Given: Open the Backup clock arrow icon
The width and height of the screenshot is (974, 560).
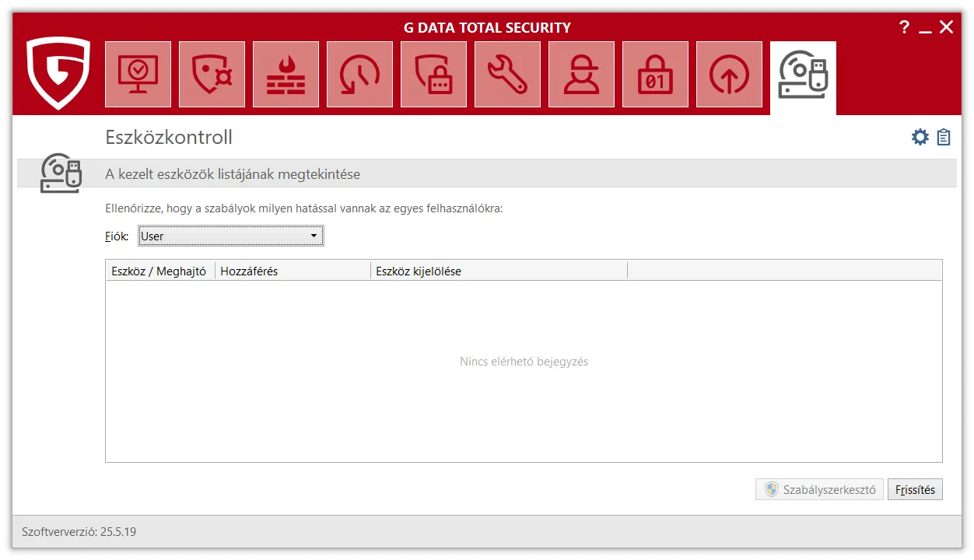Looking at the screenshot, I should click(x=359, y=75).
